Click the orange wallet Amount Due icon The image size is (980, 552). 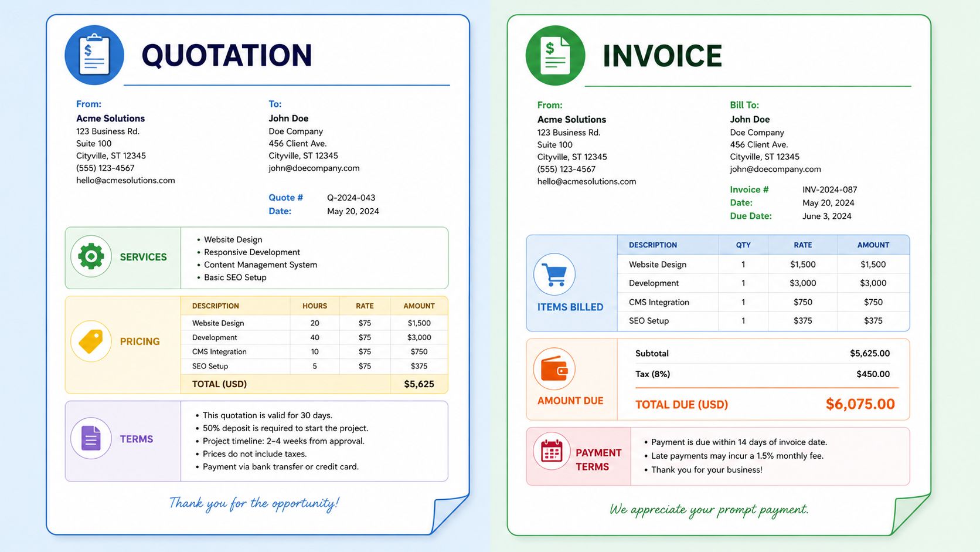tap(554, 369)
